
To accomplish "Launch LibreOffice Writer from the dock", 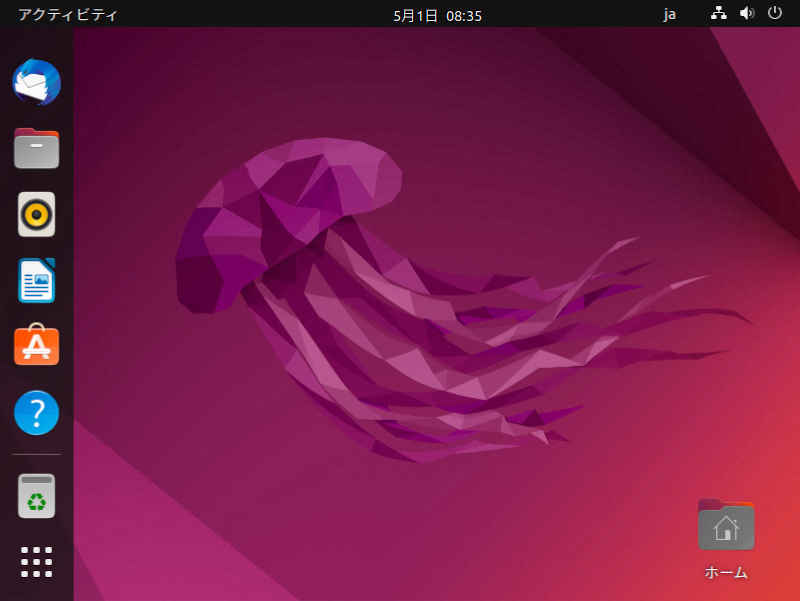I will point(36,281).
